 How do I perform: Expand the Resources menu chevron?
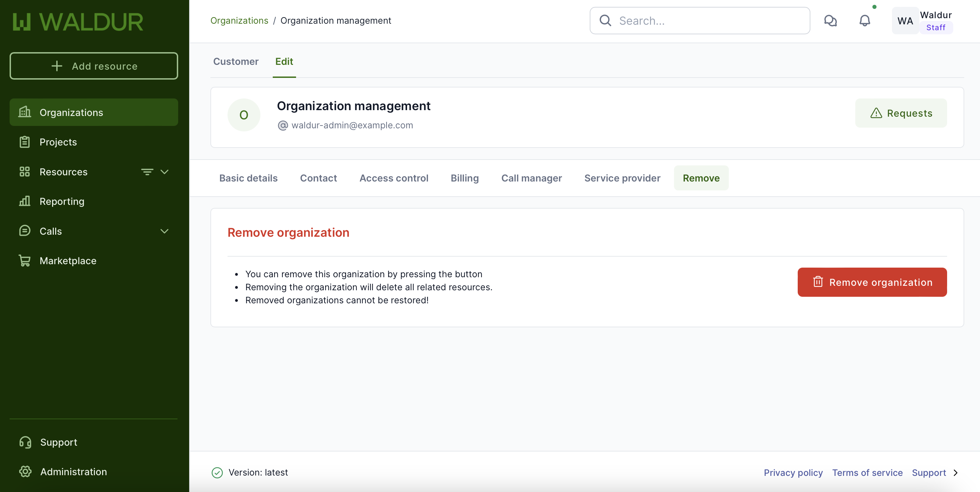pos(164,172)
